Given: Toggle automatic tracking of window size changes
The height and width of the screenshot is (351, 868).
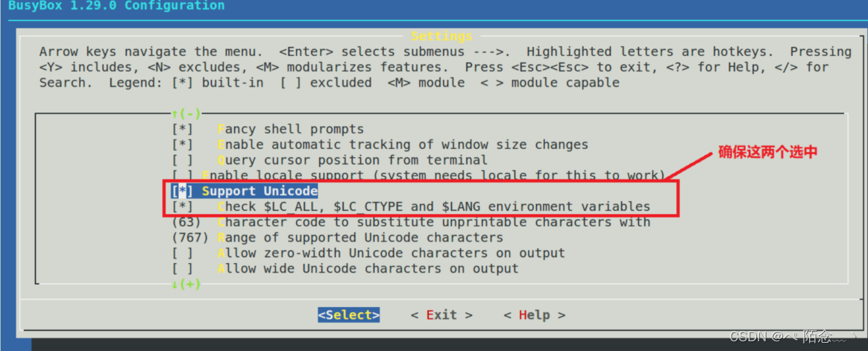Looking at the screenshot, I should point(182,145).
